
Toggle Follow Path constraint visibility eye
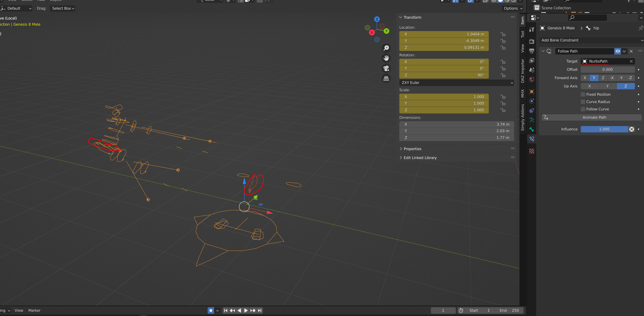pos(618,51)
